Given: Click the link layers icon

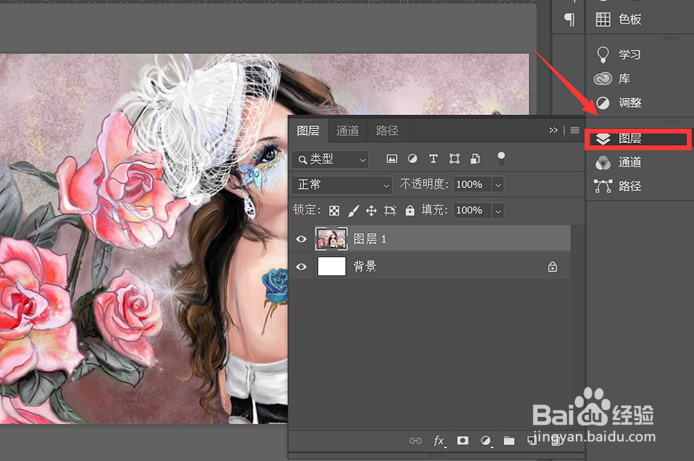Looking at the screenshot, I should tap(415, 441).
